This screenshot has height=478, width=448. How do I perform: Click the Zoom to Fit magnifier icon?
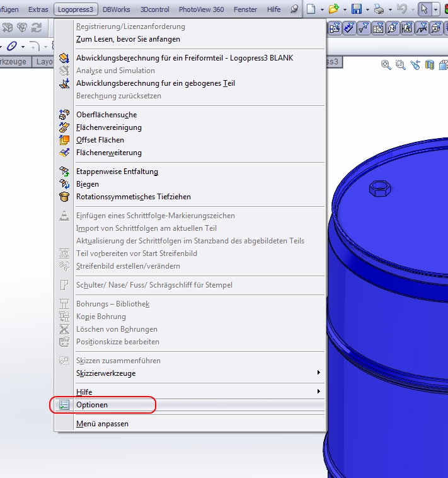point(386,65)
